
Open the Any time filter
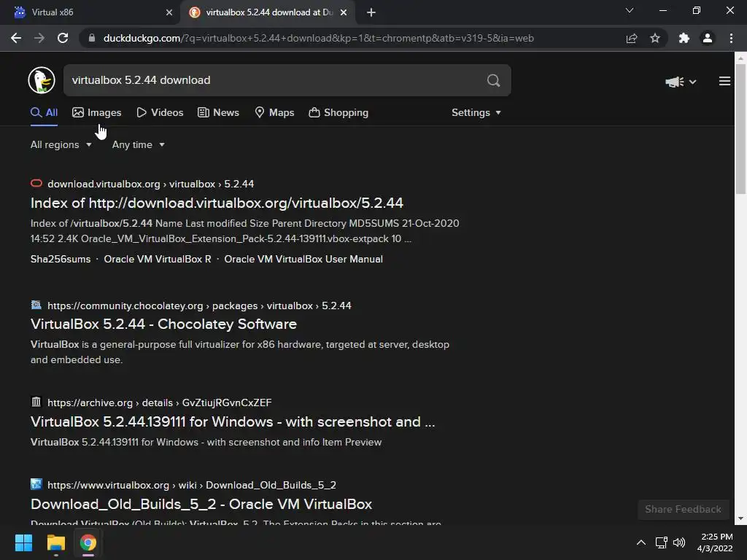pos(138,145)
